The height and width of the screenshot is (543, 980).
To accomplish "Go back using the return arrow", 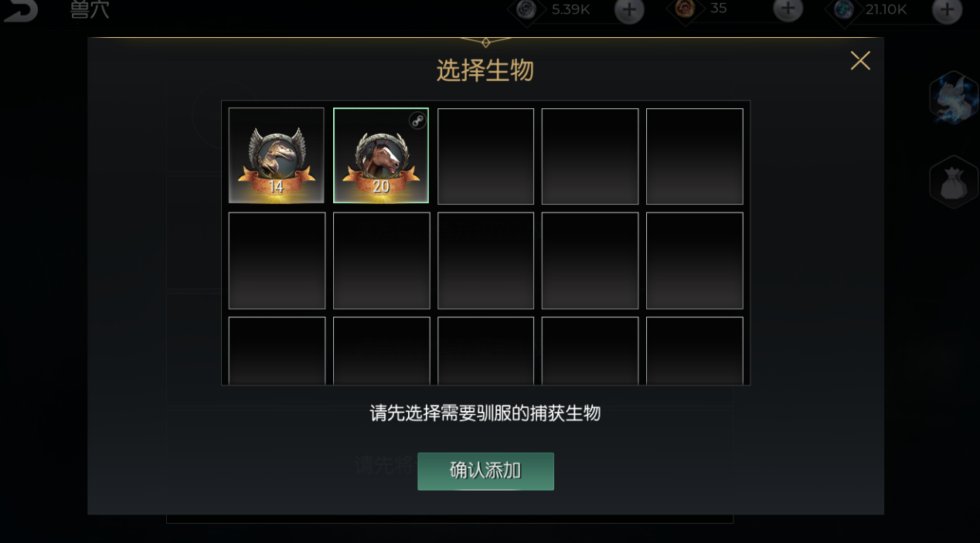I will point(20,9).
